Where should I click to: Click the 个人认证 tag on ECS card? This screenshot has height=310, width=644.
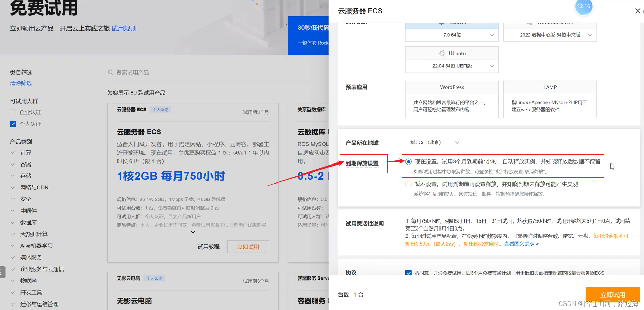pyautogui.click(x=160, y=110)
